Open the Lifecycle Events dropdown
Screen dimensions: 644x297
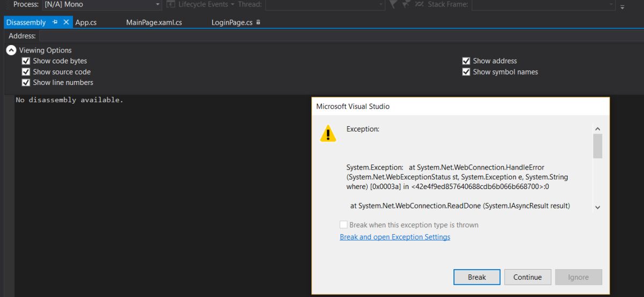(201, 4)
